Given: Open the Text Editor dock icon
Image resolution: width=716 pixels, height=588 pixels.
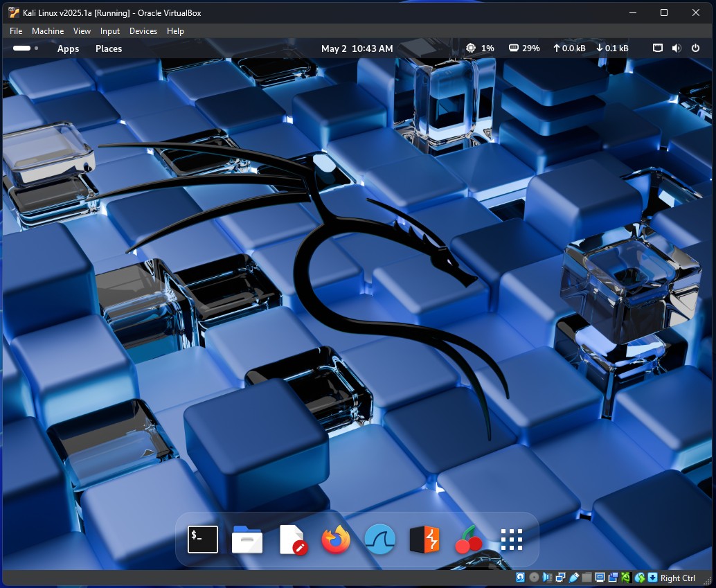Looking at the screenshot, I should (x=292, y=540).
